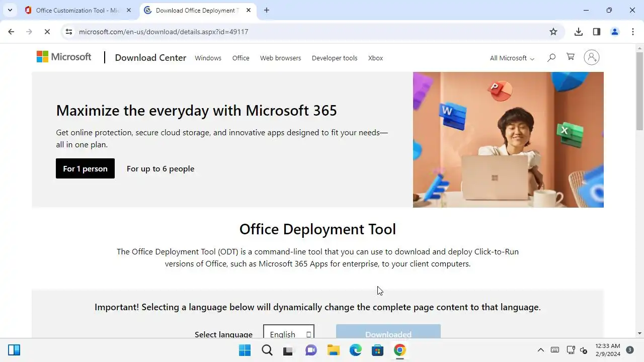Click the Downloaded button
644x362 pixels.
(x=388, y=332)
